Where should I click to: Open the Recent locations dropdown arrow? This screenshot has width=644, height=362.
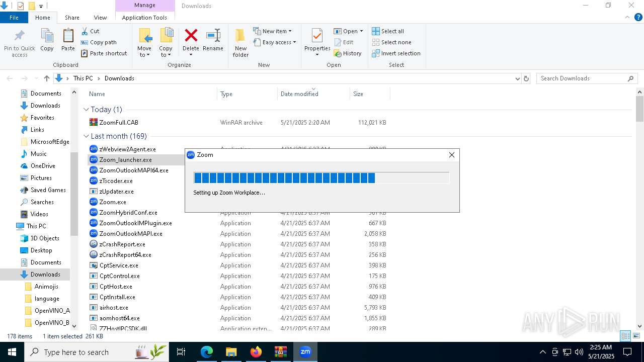(x=36, y=78)
